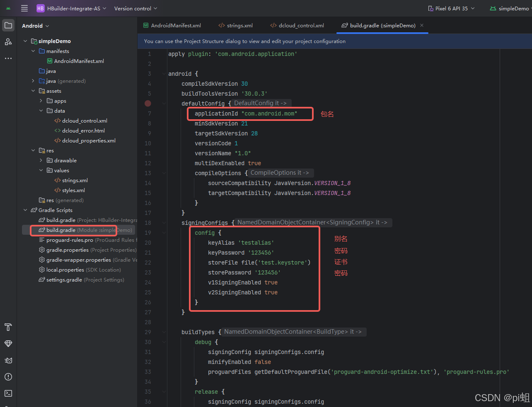The height and width of the screenshot is (407, 532).
Task: Expand the drawable folder
Action: tap(41, 160)
